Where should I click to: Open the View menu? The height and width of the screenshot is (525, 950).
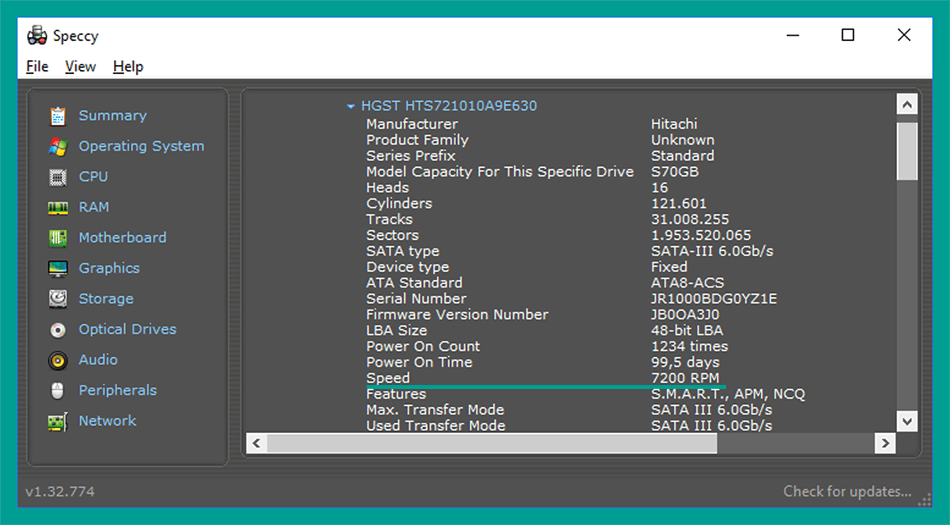[x=81, y=67]
